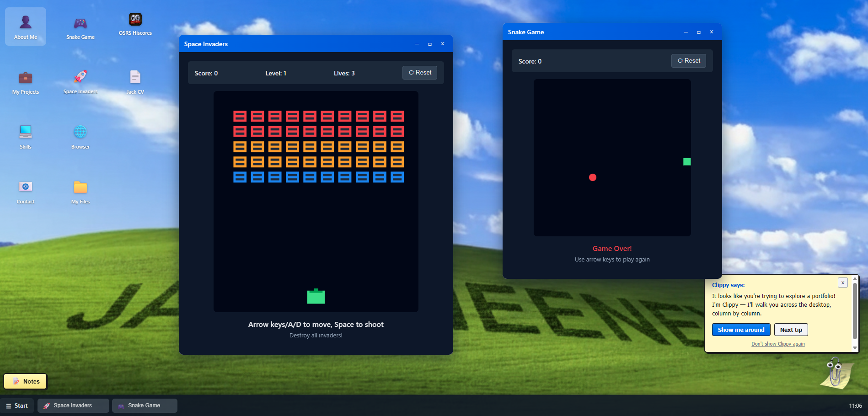Switch to Snake Game taskbar item
868x416 pixels.
(x=145, y=405)
